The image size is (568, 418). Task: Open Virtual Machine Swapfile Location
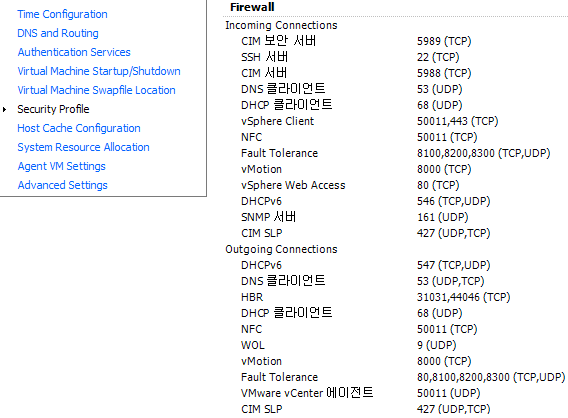tap(96, 90)
